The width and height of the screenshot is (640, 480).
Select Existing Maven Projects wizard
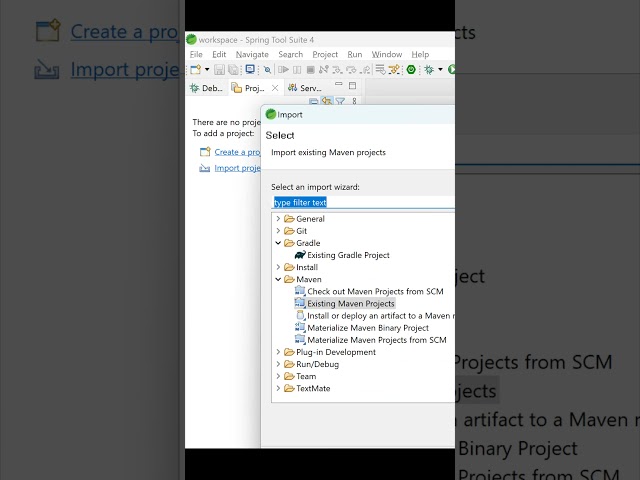(344, 303)
